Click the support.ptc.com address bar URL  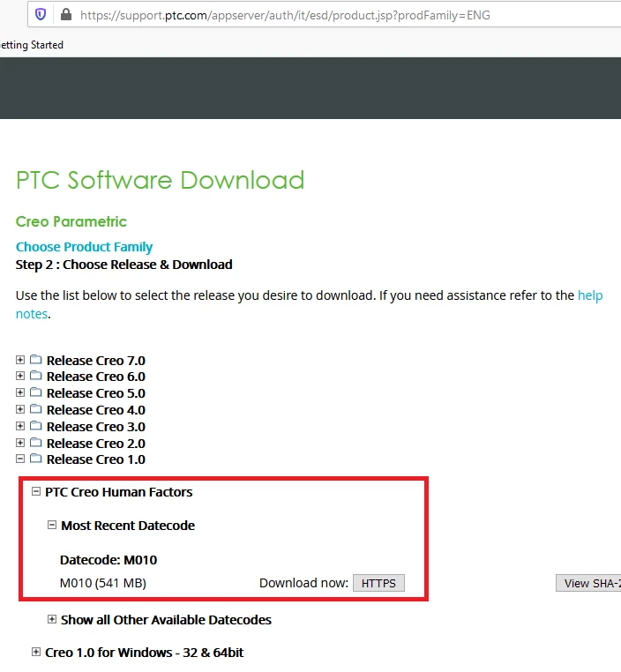(285, 15)
